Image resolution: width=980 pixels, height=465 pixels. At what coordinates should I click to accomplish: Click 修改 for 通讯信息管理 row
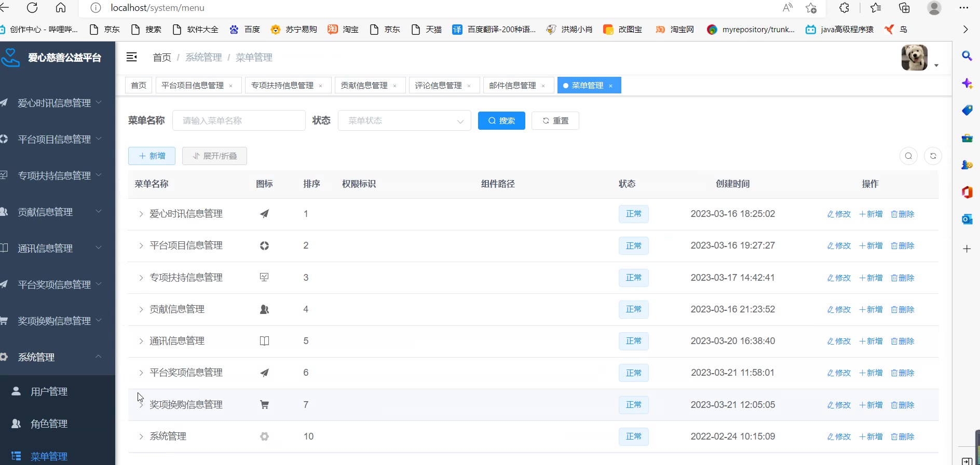point(839,341)
